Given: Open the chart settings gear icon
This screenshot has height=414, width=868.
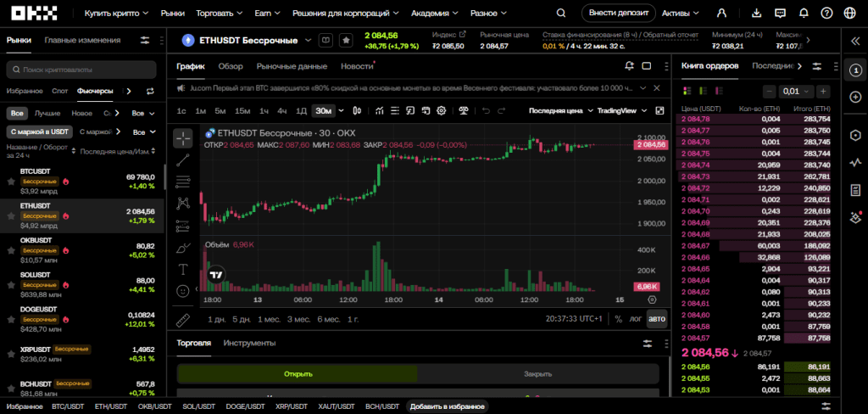Looking at the screenshot, I should (441, 110).
